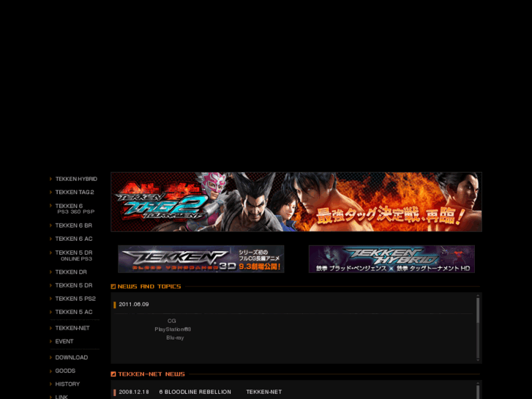Open the LINK sidebar item

click(61, 397)
